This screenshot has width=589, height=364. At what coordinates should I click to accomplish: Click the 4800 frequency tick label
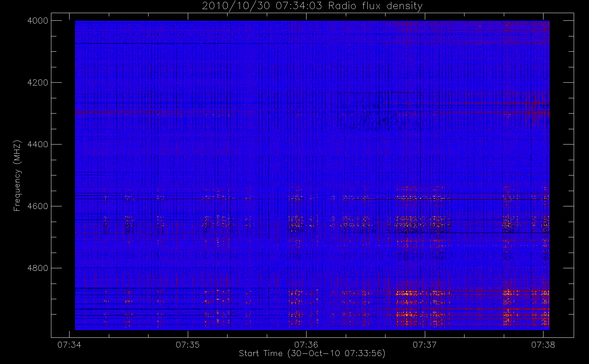pos(38,268)
